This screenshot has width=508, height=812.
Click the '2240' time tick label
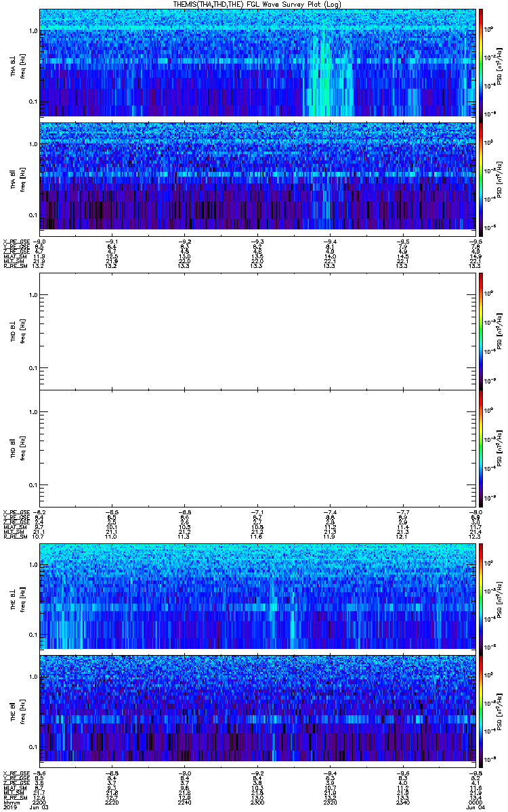[185, 802]
